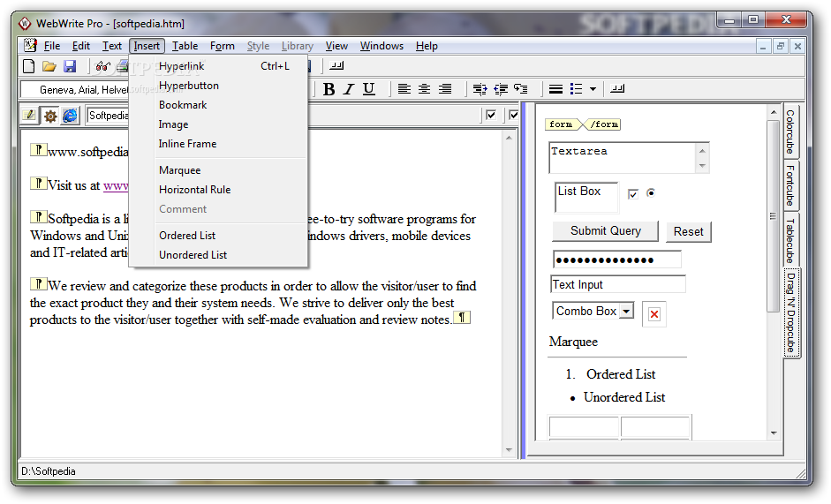Click the increase indent icon
The height and width of the screenshot is (504, 831).
pos(480,89)
